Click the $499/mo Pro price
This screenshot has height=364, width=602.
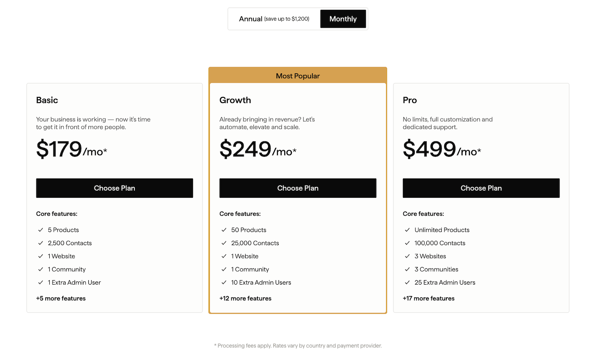(x=442, y=149)
